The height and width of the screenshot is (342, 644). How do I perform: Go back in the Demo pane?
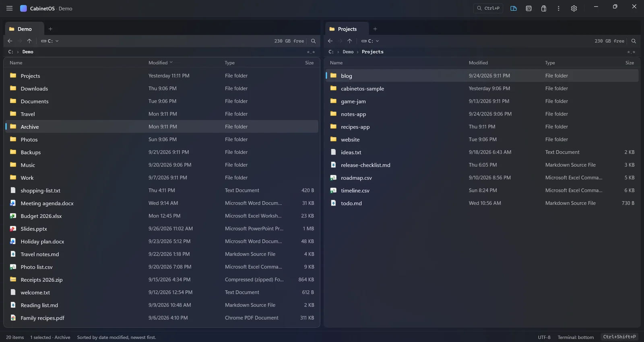coord(10,41)
